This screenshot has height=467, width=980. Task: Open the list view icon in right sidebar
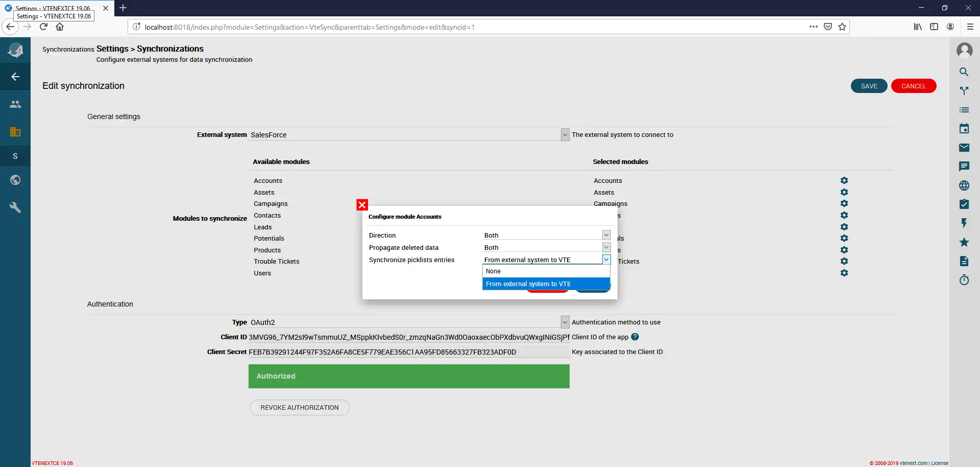964,110
